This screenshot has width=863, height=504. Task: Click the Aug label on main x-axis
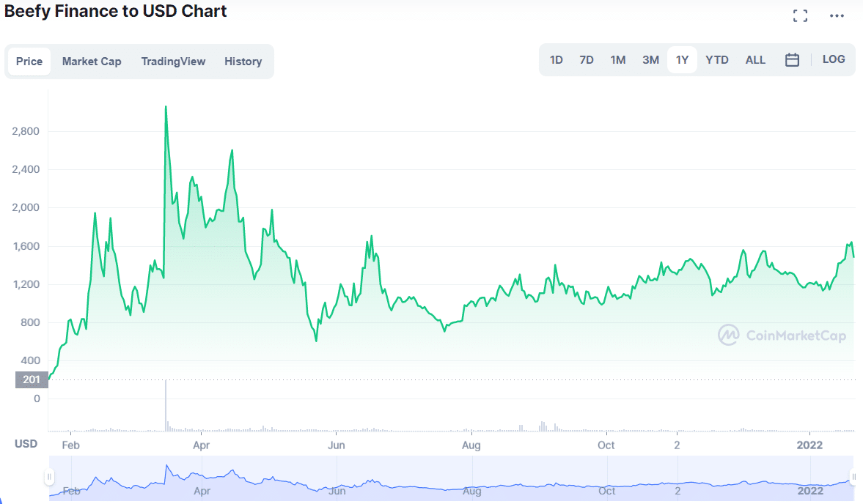(x=471, y=445)
